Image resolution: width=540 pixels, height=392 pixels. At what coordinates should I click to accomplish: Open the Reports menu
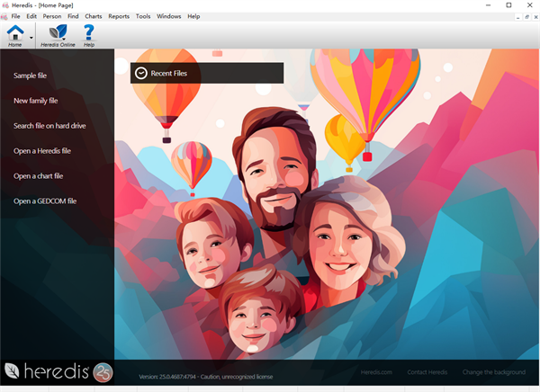point(119,16)
